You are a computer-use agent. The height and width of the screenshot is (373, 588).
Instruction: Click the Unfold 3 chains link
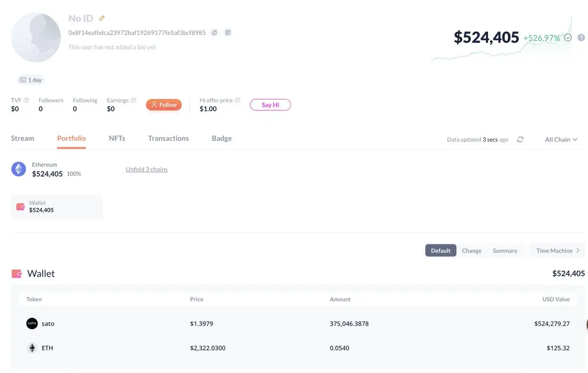coord(147,169)
